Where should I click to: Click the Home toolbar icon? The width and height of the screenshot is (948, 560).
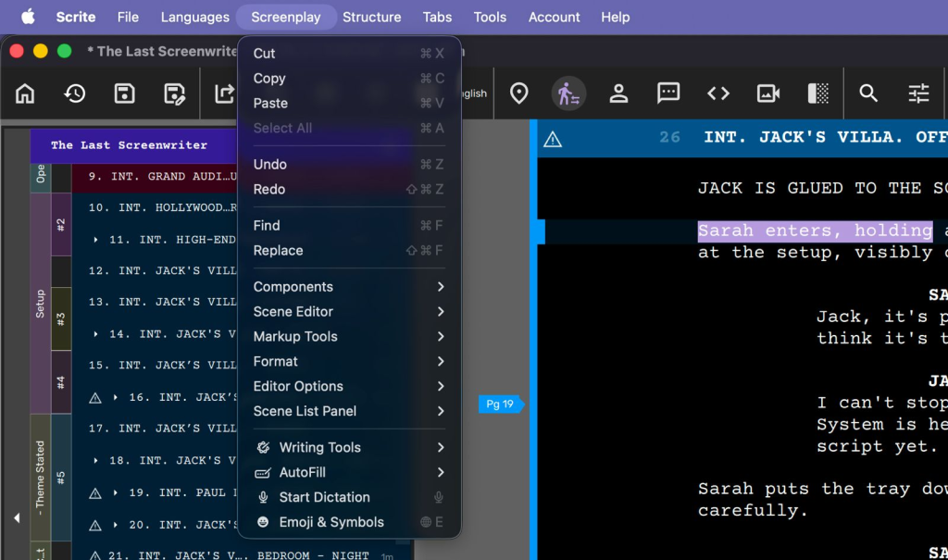[25, 93]
